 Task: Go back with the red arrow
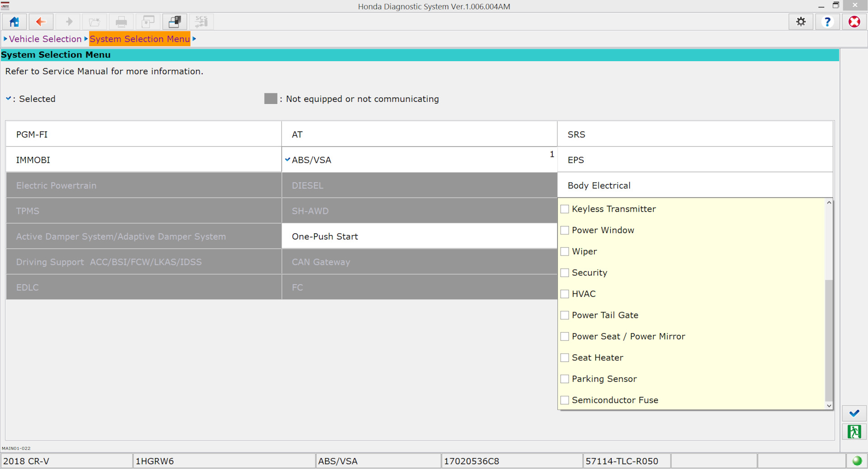pos(41,22)
